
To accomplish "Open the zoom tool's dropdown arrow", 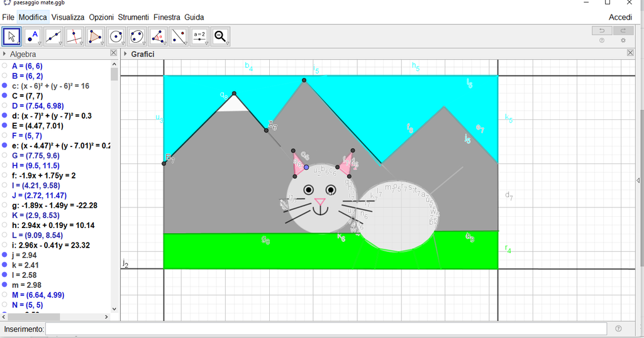I will click(x=227, y=43).
